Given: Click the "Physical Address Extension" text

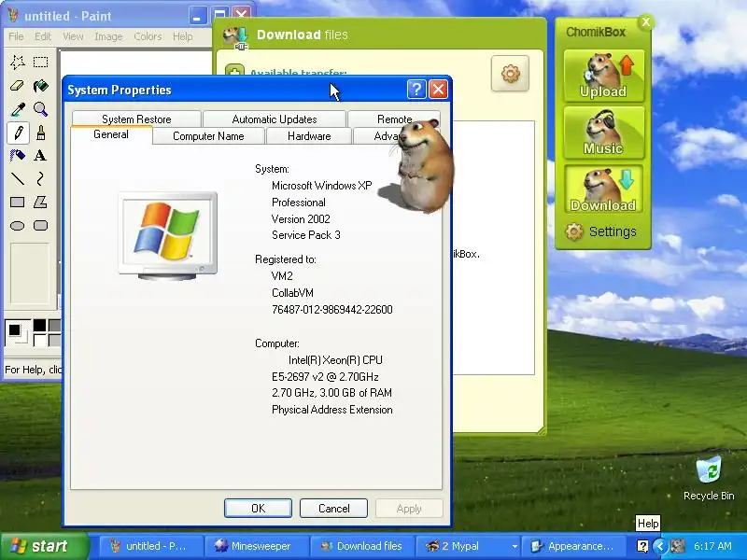Looking at the screenshot, I should tap(332, 410).
